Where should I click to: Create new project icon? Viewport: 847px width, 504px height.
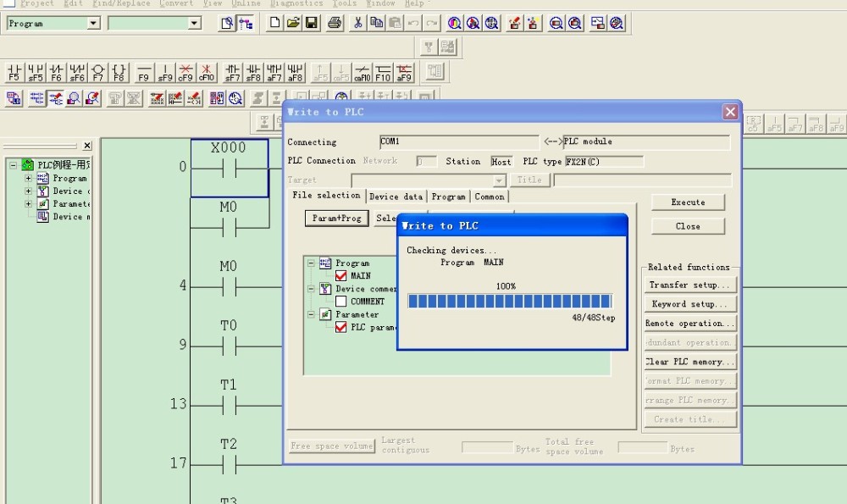[x=274, y=23]
